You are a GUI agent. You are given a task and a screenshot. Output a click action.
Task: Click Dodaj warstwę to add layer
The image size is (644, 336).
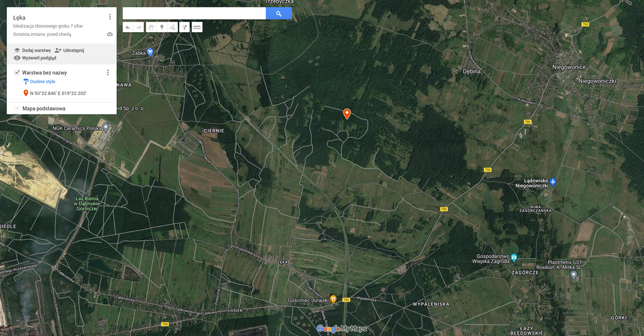coord(33,50)
